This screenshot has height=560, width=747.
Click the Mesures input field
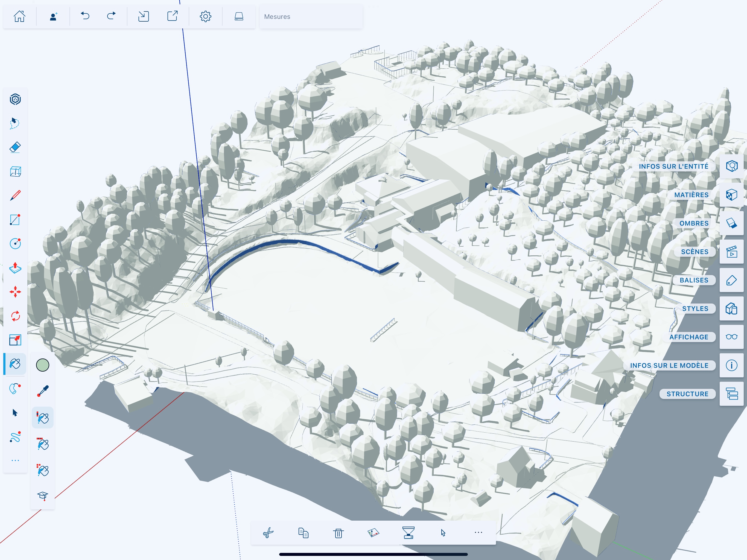[x=311, y=17]
